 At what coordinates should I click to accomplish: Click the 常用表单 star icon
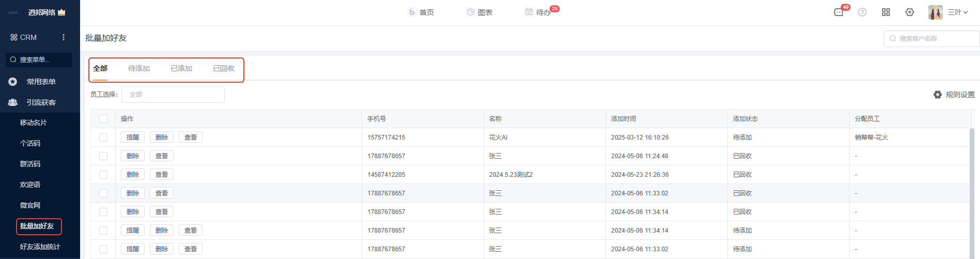13,82
